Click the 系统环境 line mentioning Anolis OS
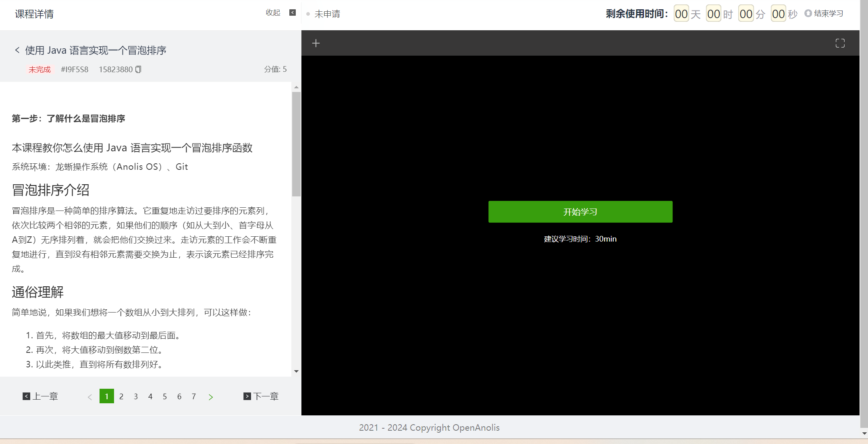 (x=100, y=167)
